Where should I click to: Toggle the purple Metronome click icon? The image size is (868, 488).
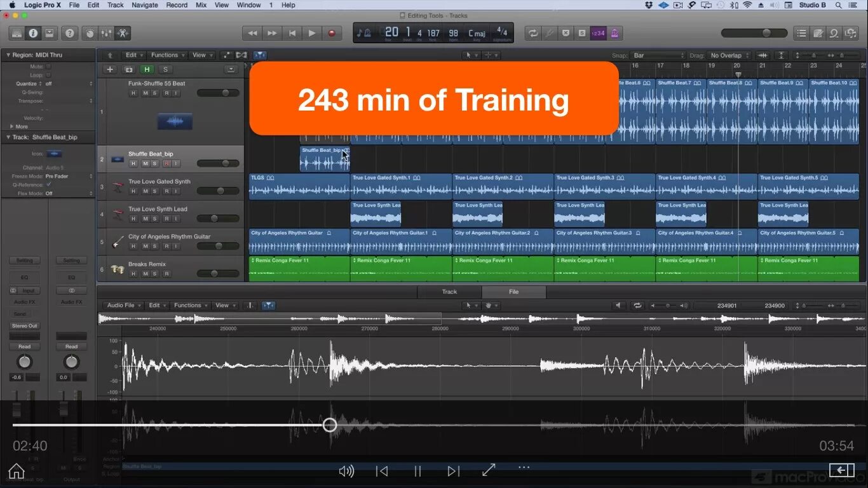click(614, 33)
